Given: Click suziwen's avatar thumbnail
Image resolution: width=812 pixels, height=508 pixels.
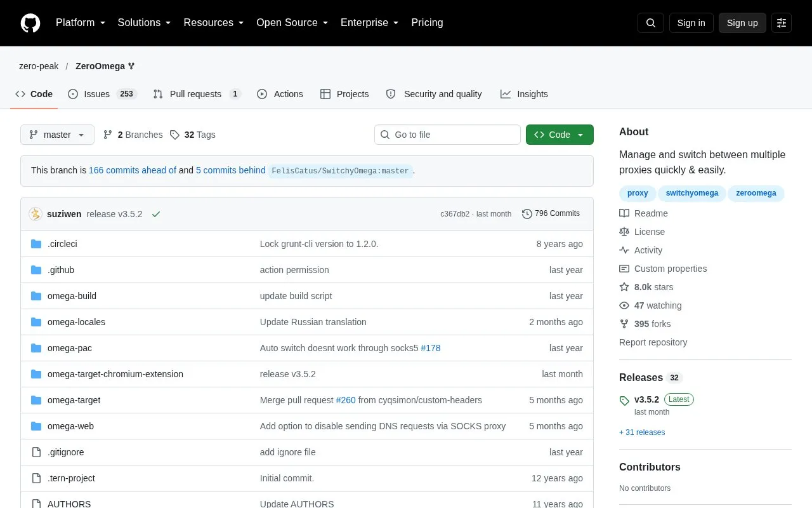Looking at the screenshot, I should pyautogui.click(x=36, y=214).
